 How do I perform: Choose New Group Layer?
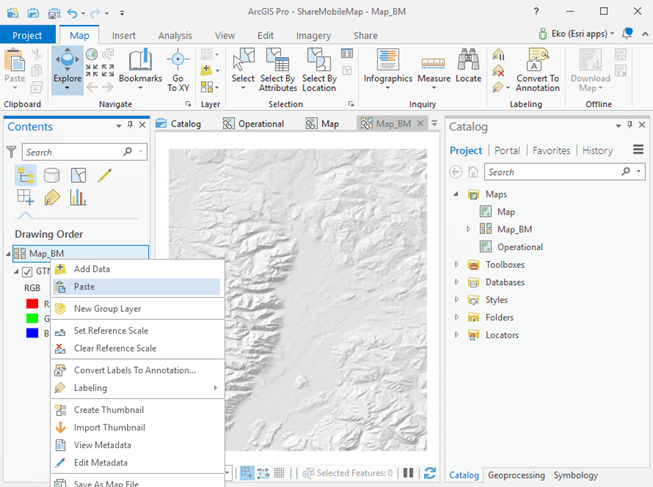tap(137, 309)
